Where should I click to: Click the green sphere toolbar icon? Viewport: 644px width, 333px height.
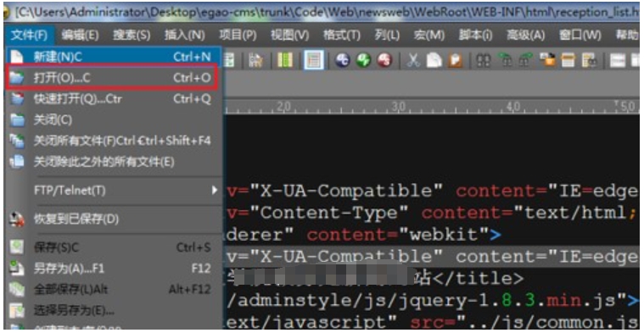tap(363, 61)
